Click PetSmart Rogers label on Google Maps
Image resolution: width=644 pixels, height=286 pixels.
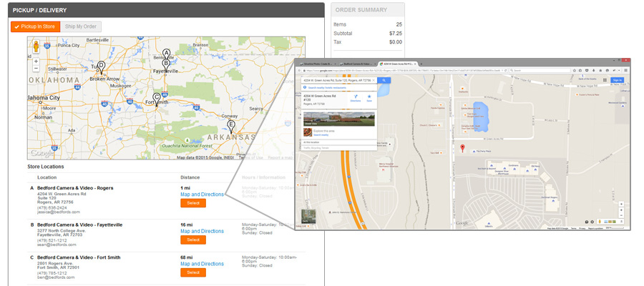pos(547,198)
